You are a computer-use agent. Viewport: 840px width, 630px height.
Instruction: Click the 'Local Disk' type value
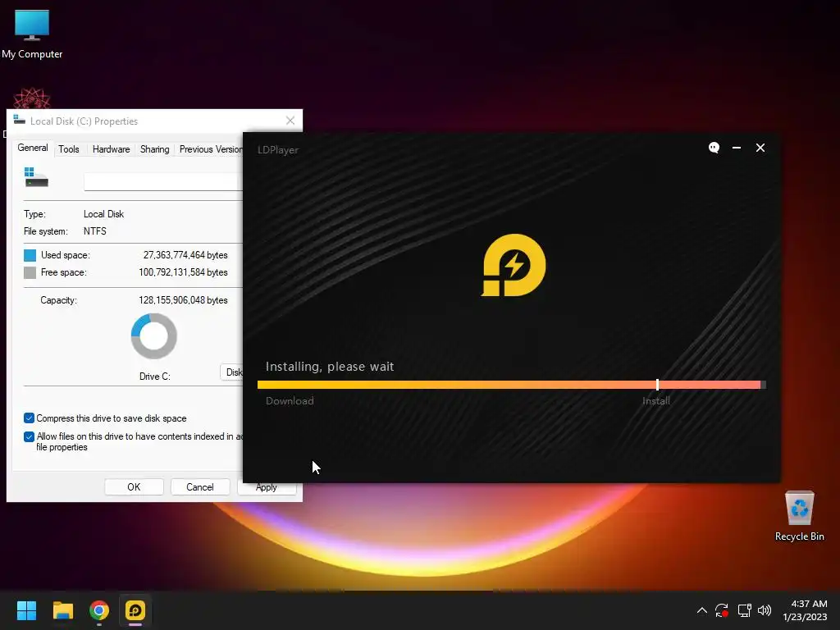point(103,214)
